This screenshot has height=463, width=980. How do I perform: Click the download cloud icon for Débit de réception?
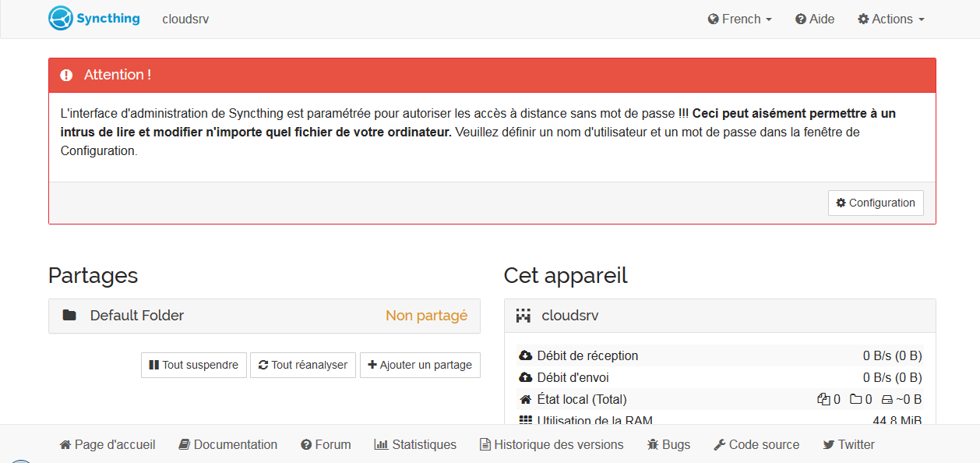coord(525,356)
